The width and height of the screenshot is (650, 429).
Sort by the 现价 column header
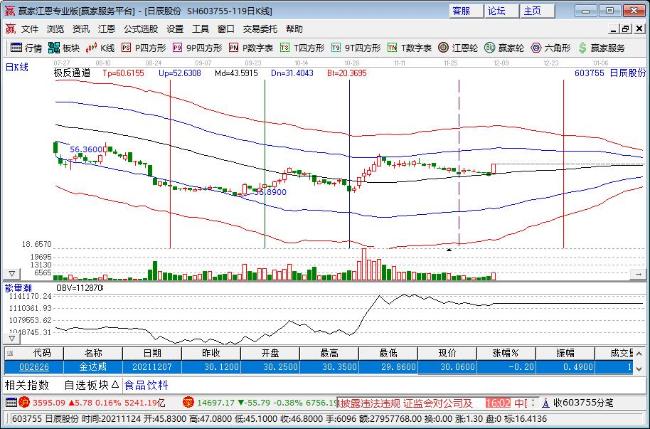[447, 353]
